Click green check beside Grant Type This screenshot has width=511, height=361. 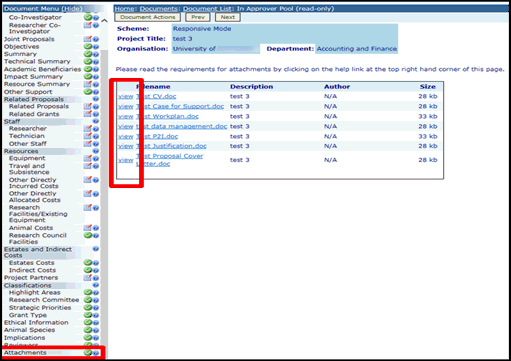[88, 315]
